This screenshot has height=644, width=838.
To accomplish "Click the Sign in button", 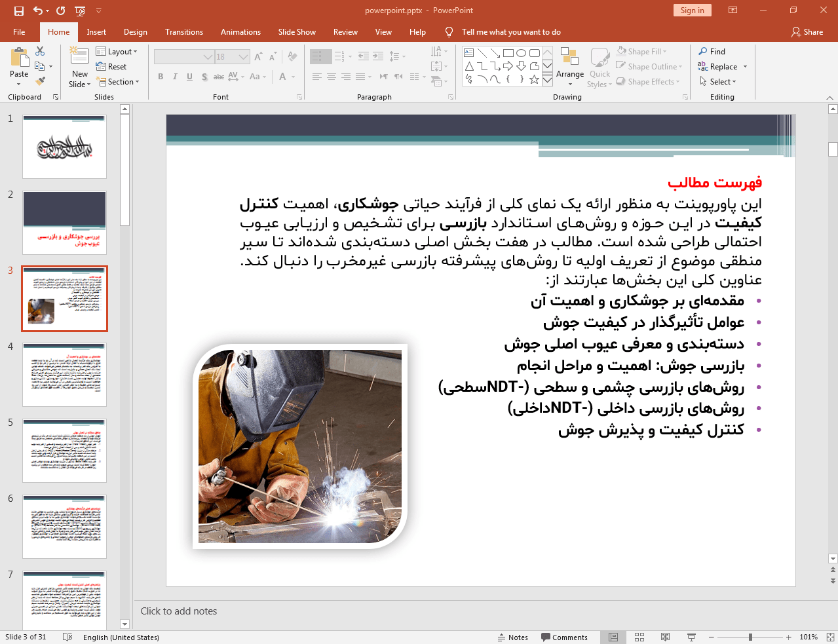I will [692, 10].
